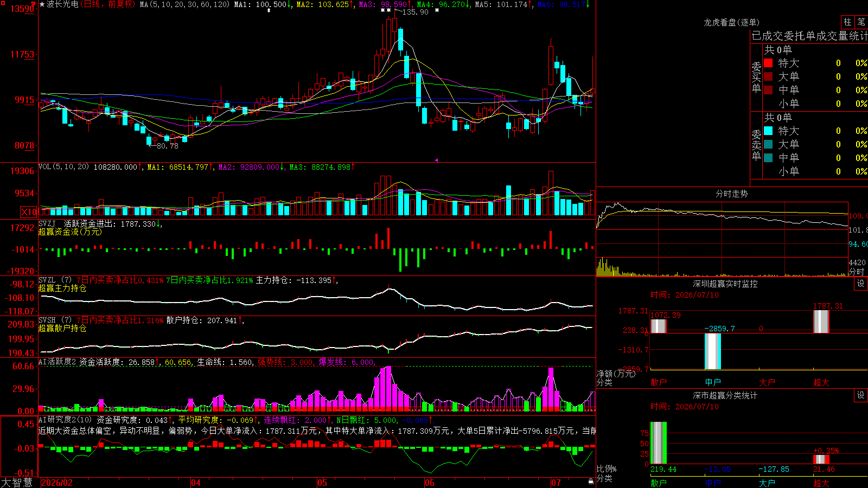Click the 小单 row under 委卖单
Screen dimensions: 868x488
(815, 171)
